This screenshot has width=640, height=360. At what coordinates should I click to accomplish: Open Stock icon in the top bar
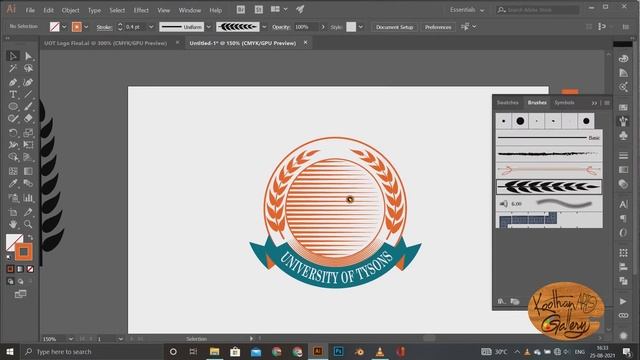259,9
